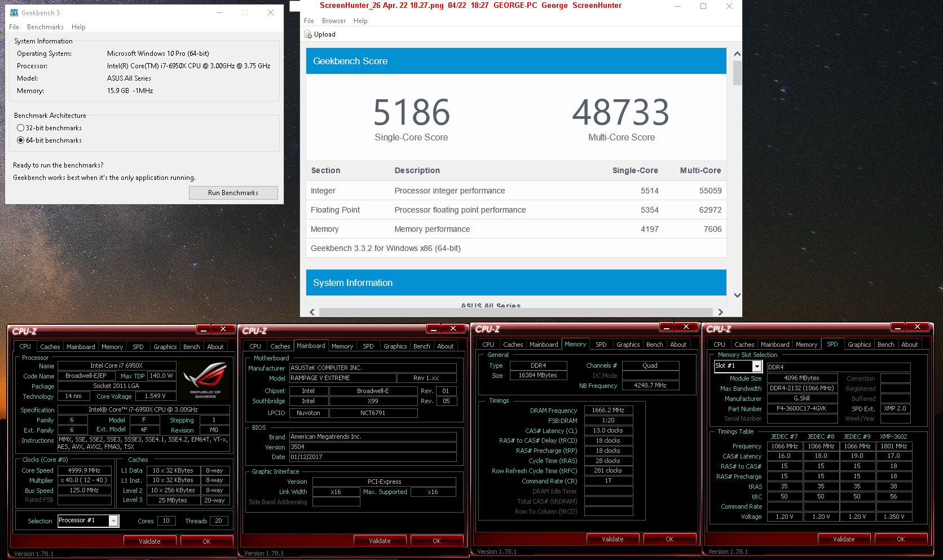Click the DRAM Frequency field showing 1666.2 MHz
The width and height of the screenshot is (943, 560).
pyautogui.click(x=608, y=410)
